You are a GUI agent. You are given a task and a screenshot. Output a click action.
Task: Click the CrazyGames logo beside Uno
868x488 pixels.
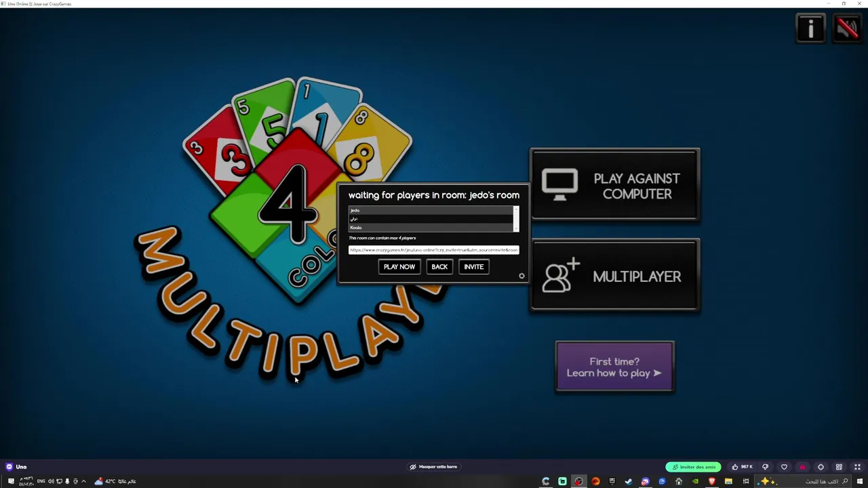click(9, 467)
